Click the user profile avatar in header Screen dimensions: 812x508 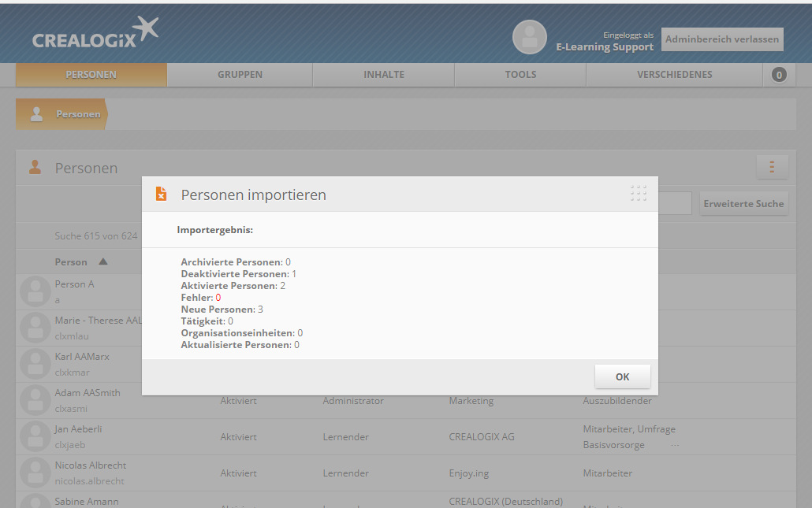pyautogui.click(x=529, y=37)
